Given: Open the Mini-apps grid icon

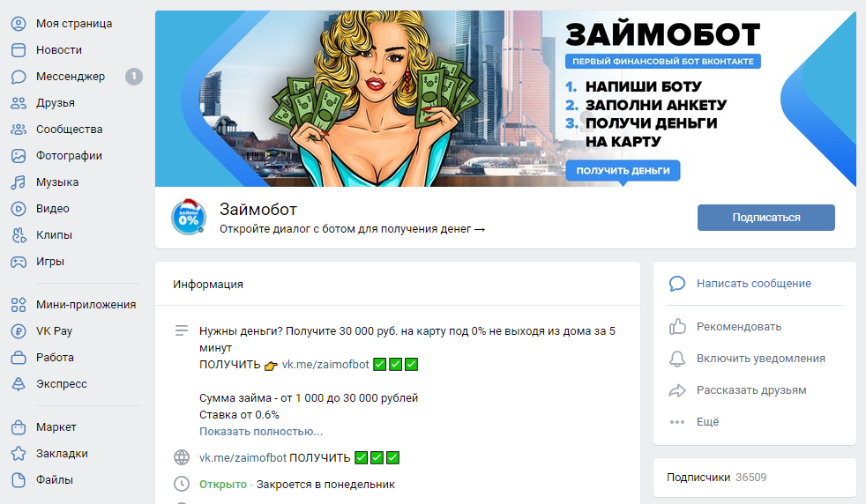Looking at the screenshot, I should pyautogui.click(x=19, y=305).
